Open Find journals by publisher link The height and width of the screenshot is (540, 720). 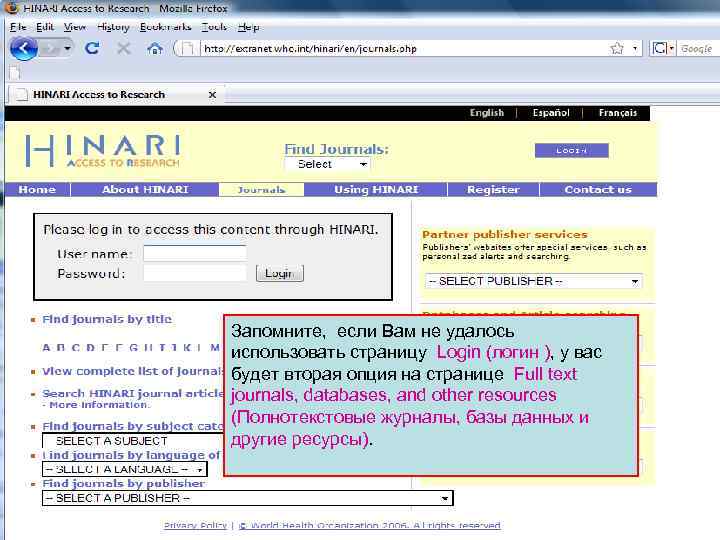coord(124,484)
